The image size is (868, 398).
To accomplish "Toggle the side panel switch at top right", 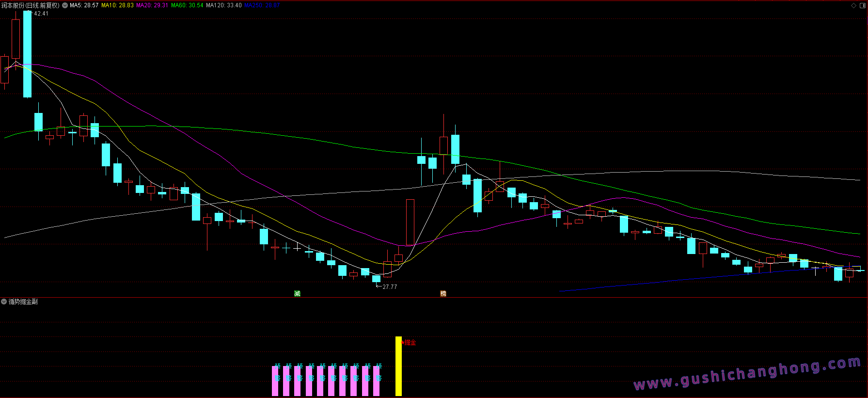I will (x=862, y=5).
